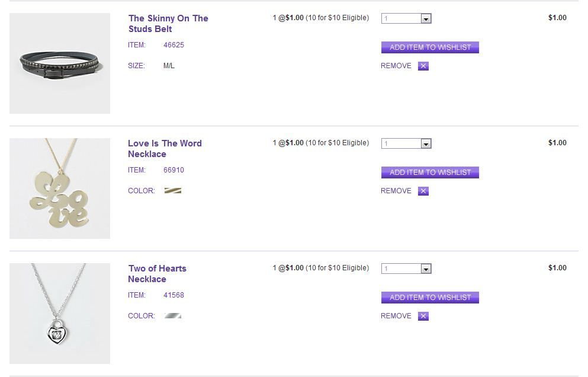Screen dimensions: 588x377
Task: Click REMOVE text for Studs Belt
Action: coord(396,66)
